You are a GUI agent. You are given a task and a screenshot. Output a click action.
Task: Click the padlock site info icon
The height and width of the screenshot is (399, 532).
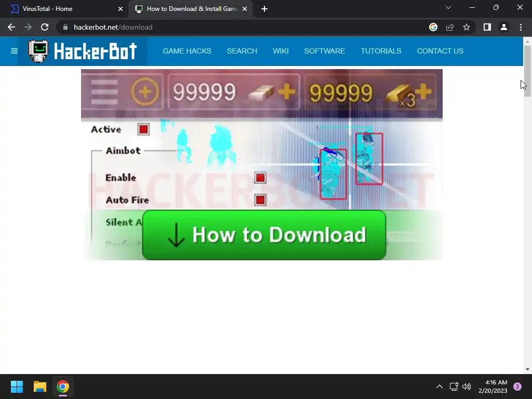click(65, 27)
